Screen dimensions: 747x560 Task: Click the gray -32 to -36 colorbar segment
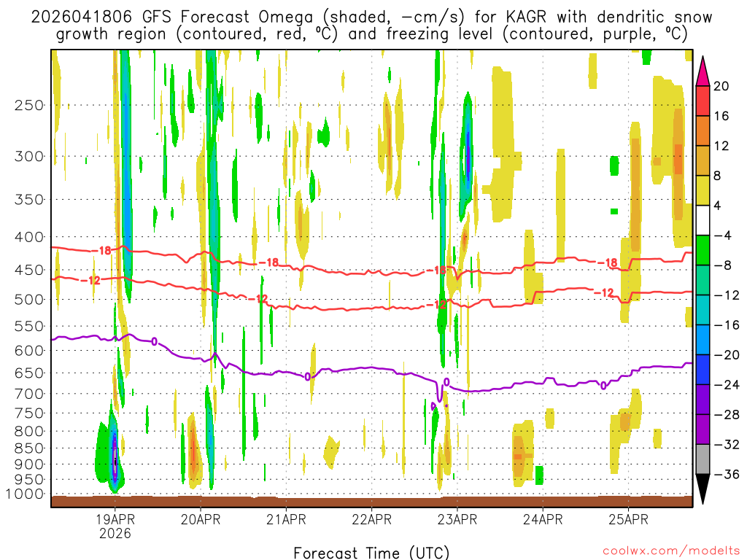703,459
